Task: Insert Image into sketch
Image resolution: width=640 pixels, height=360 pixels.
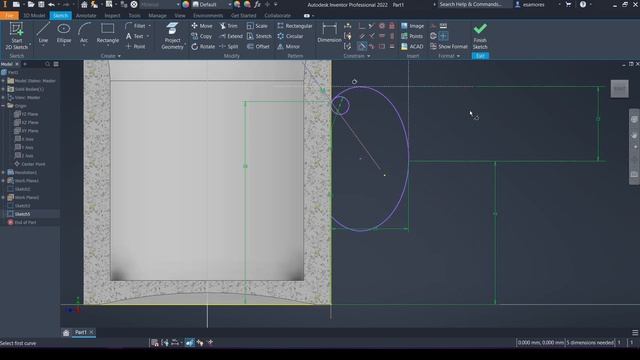Action: [412, 26]
